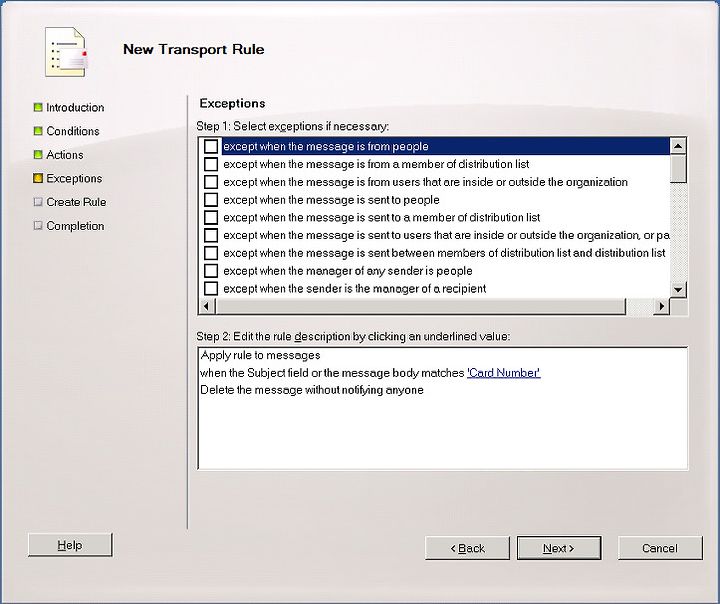Select the Create Rule step indicator

38,202
